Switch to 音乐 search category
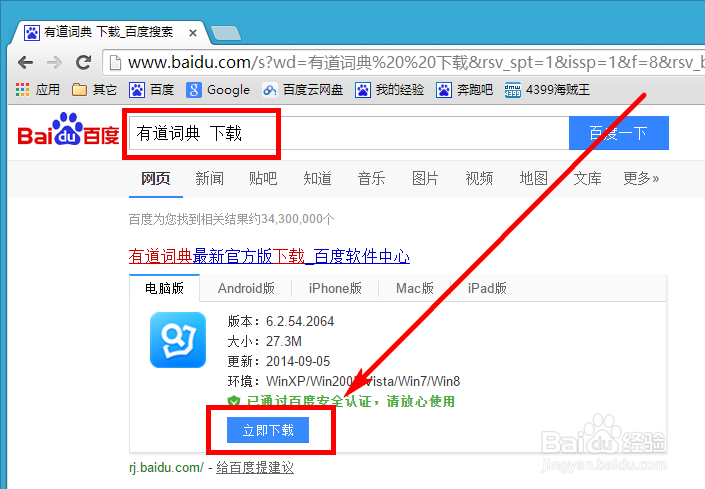The height and width of the screenshot is (489, 705). click(x=371, y=178)
